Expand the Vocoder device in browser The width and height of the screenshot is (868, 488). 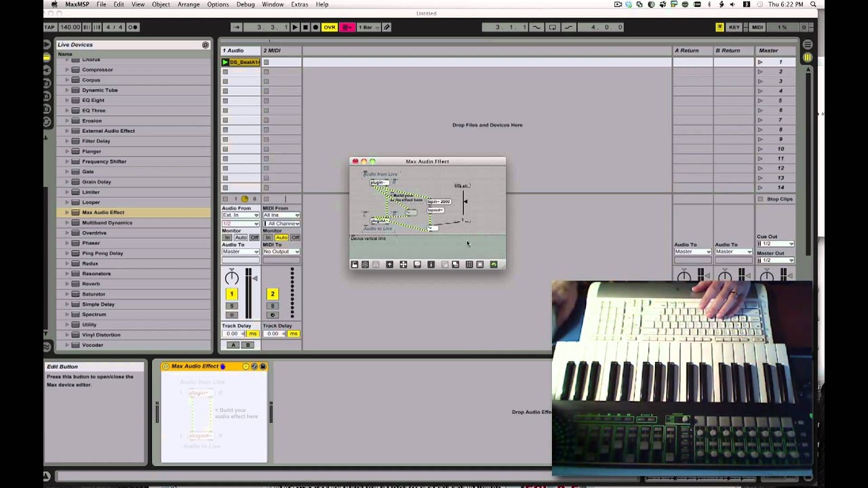click(x=66, y=345)
